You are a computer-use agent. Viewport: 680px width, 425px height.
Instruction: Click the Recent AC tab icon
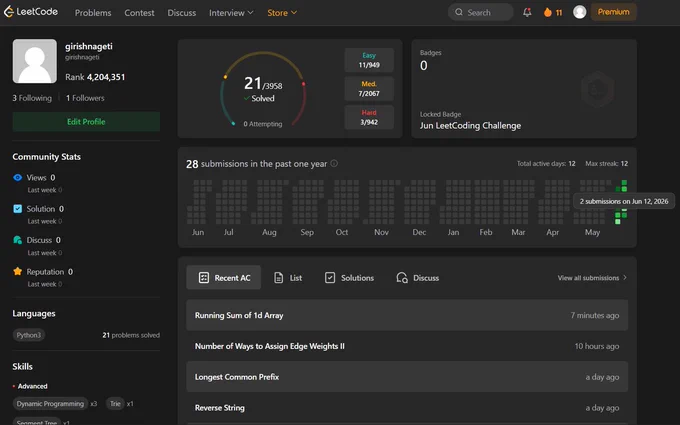tap(203, 278)
